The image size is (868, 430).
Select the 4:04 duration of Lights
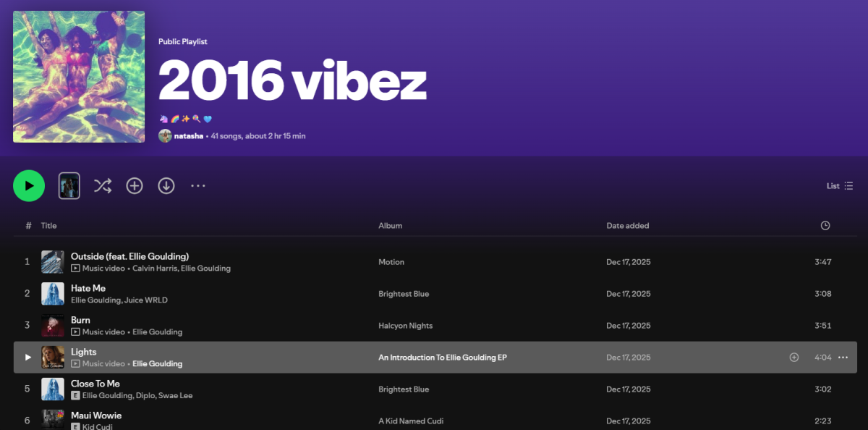(x=822, y=358)
